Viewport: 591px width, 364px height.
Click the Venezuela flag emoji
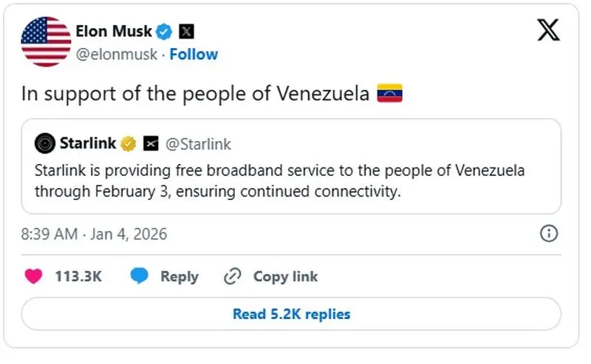(389, 94)
